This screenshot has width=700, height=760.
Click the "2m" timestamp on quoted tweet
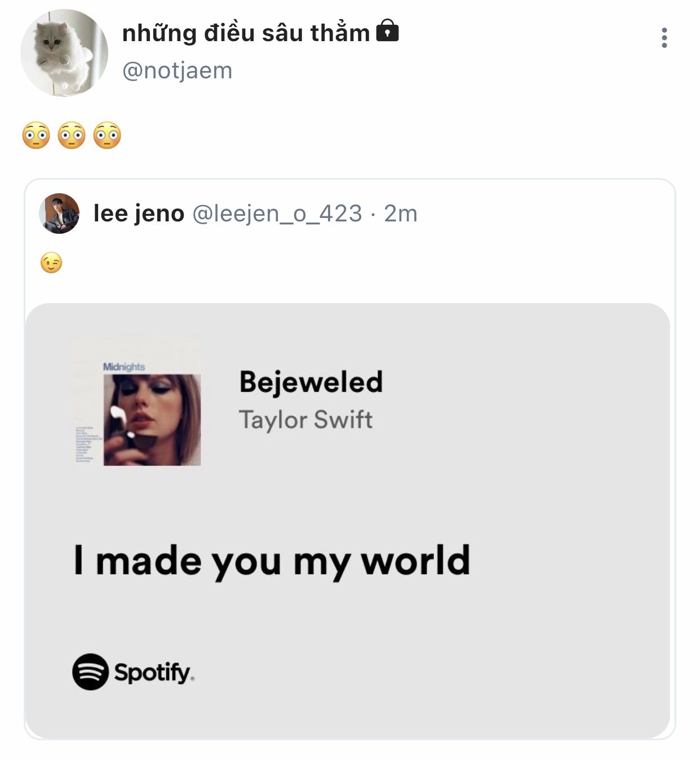coord(400,214)
